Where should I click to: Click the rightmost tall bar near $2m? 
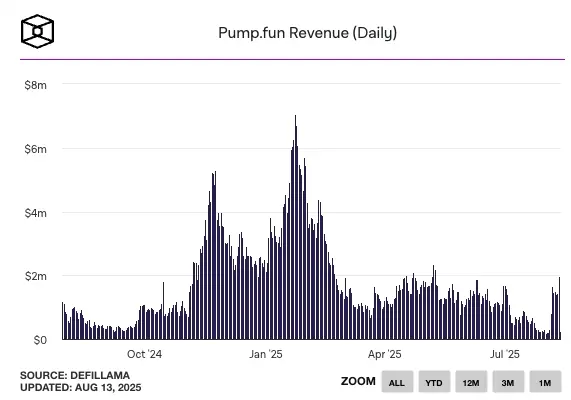tap(559, 308)
